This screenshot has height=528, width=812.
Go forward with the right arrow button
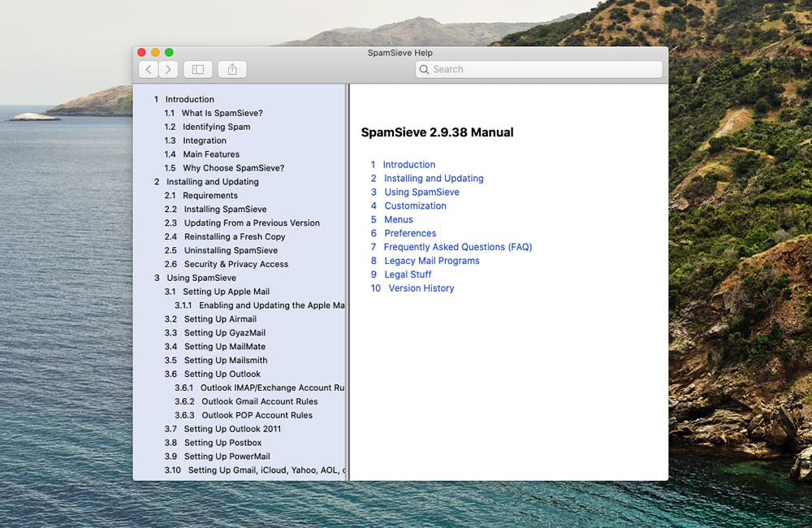coord(168,69)
